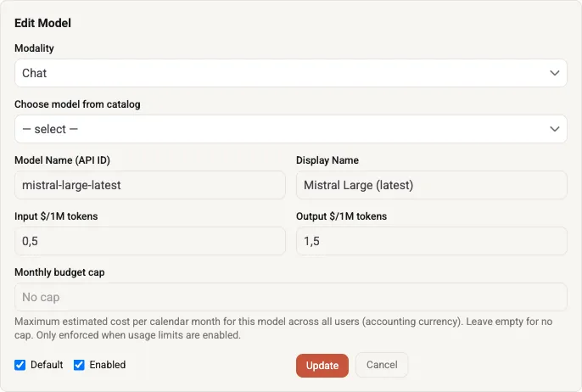Click the Enabled checkbox label text
582x392 pixels.
pos(108,365)
